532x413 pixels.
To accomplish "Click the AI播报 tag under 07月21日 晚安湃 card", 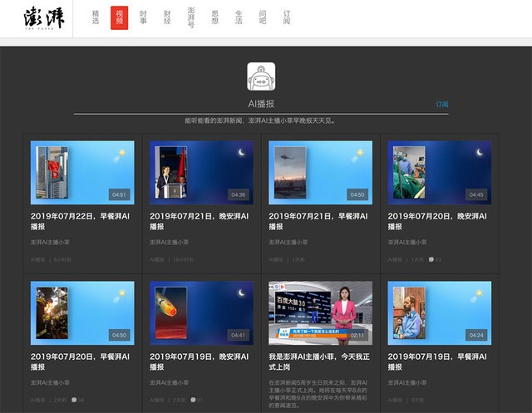I will pos(157,260).
